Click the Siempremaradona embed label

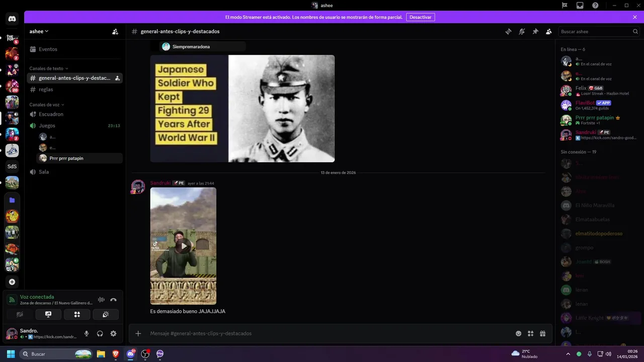pos(191,47)
